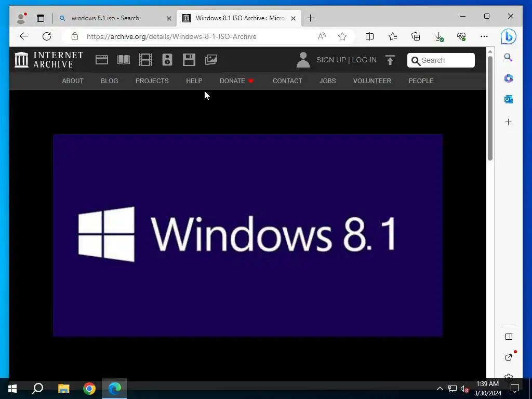This screenshot has height=399, width=532.
Task: Open Outlook sidebar icon
Action: (508, 99)
